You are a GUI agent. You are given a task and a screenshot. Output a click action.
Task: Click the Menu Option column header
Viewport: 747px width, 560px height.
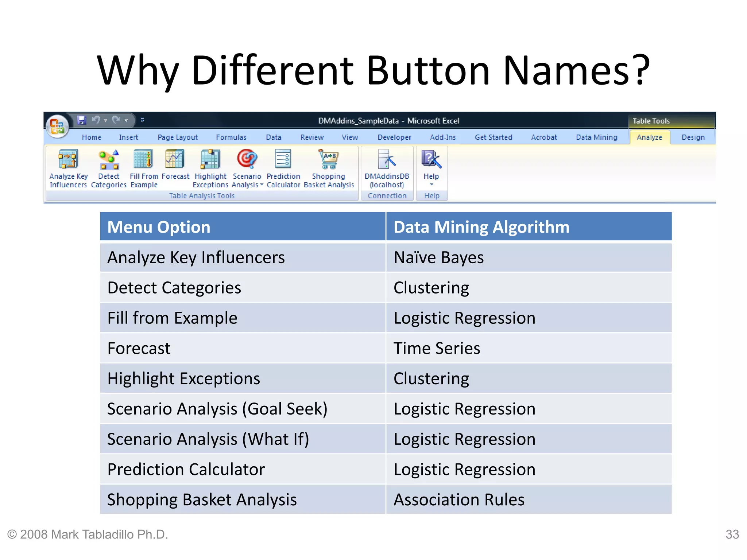[243, 226]
